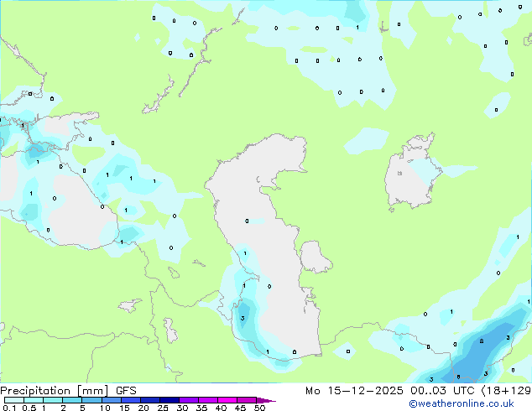532x411 pixels.
Task: Choose the legend swatch between 10 and 15
Action: click(x=111, y=400)
